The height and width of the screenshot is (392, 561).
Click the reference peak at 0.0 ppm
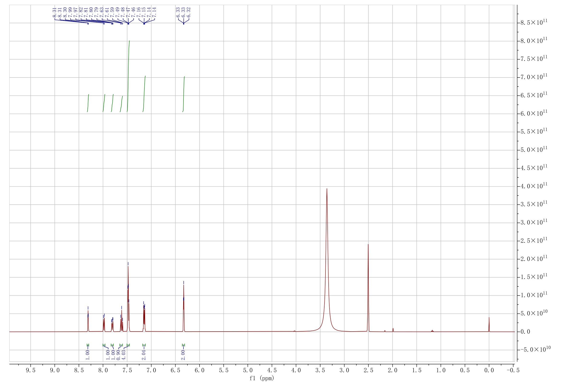[489, 325]
